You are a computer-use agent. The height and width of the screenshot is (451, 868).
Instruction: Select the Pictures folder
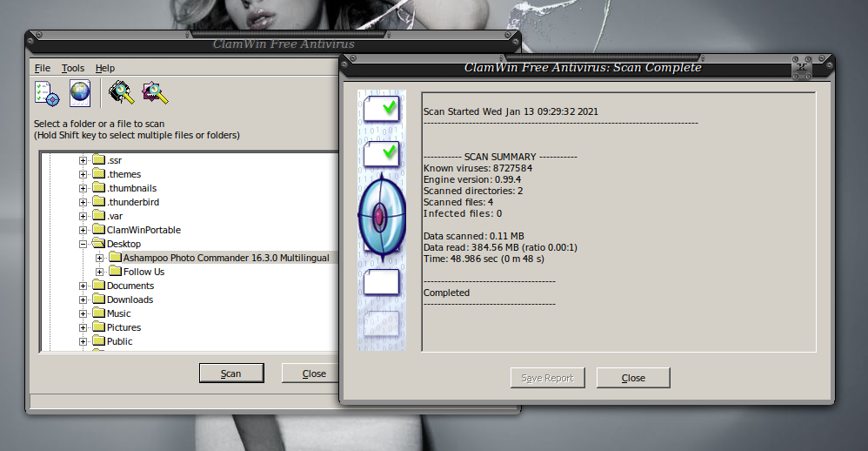pos(124,326)
